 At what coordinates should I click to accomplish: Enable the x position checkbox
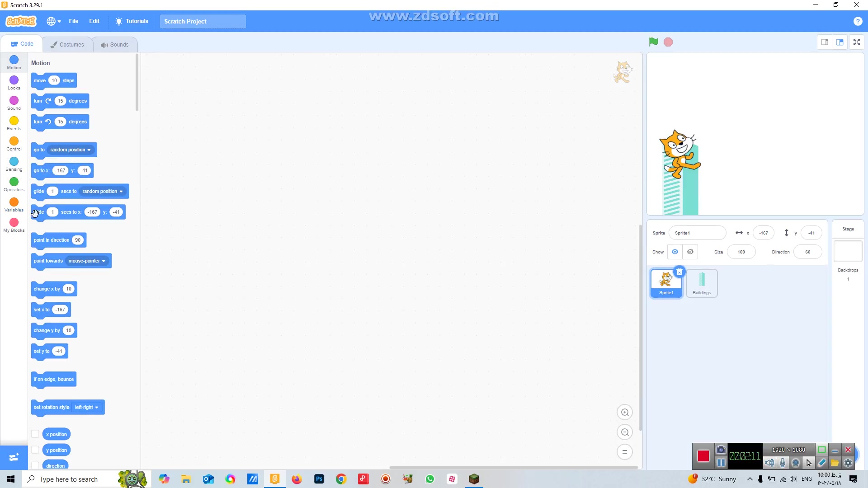[35, 434]
